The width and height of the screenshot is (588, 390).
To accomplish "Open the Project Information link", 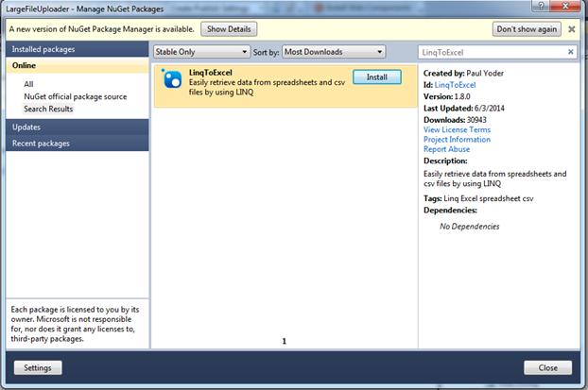I will (x=458, y=140).
